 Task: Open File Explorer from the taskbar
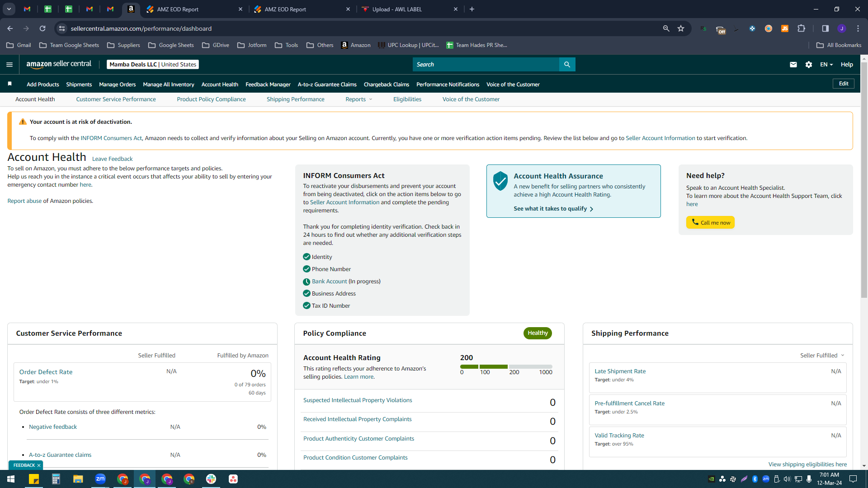click(x=78, y=479)
